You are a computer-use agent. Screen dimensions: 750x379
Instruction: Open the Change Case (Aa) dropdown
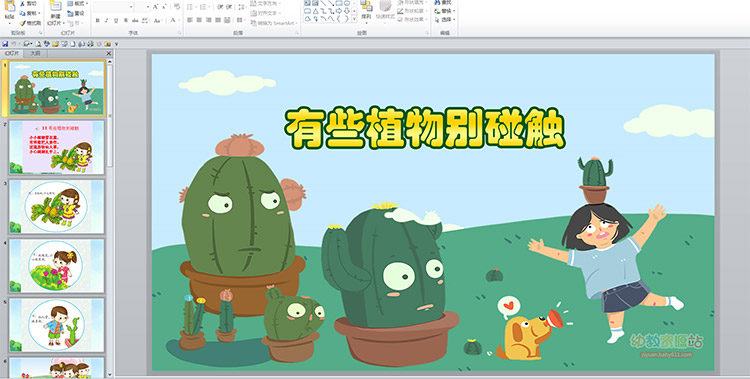pyautogui.click(x=158, y=21)
